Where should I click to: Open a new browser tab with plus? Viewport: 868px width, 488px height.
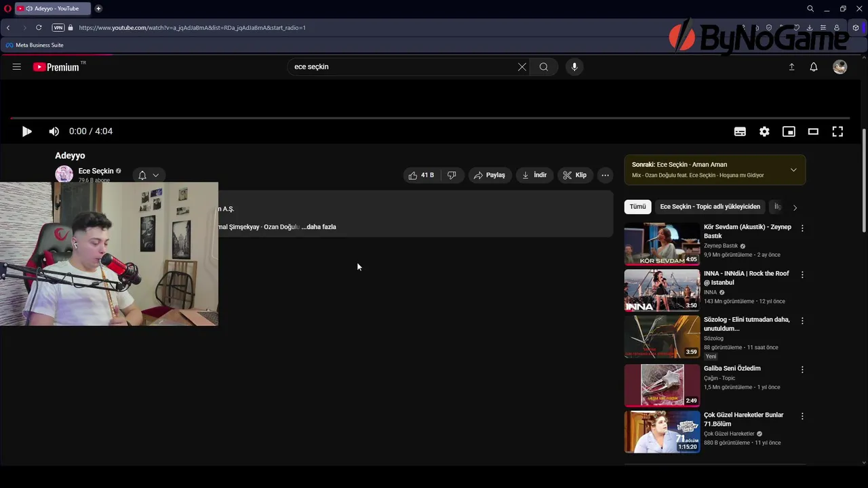[98, 9]
